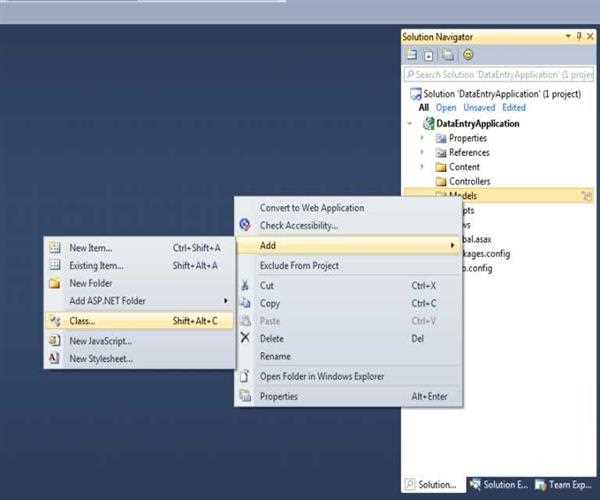Click the Class icon in Add submenu
Image resolution: width=600 pixels, height=500 pixels.
click(54, 321)
